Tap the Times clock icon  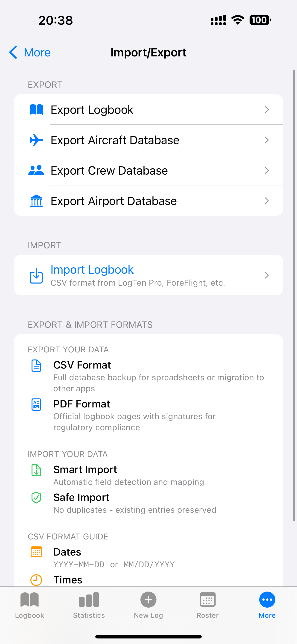(36, 580)
